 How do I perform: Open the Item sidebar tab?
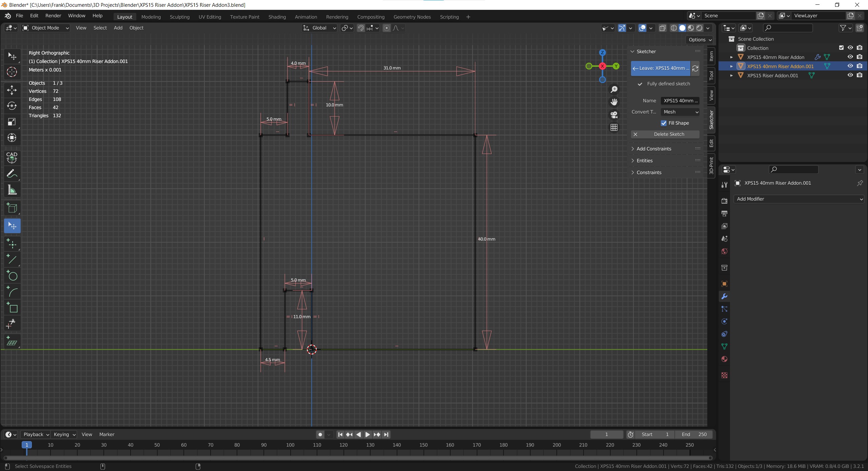(711, 56)
